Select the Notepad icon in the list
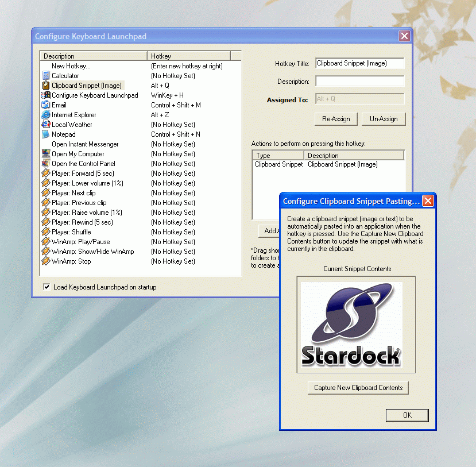This screenshot has height=467, width=476. (x=46, y=134)
